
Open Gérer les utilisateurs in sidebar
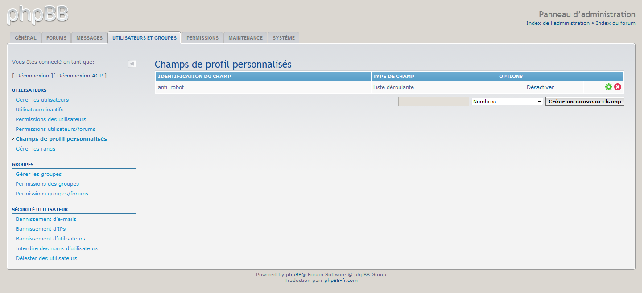pos(42,100)
